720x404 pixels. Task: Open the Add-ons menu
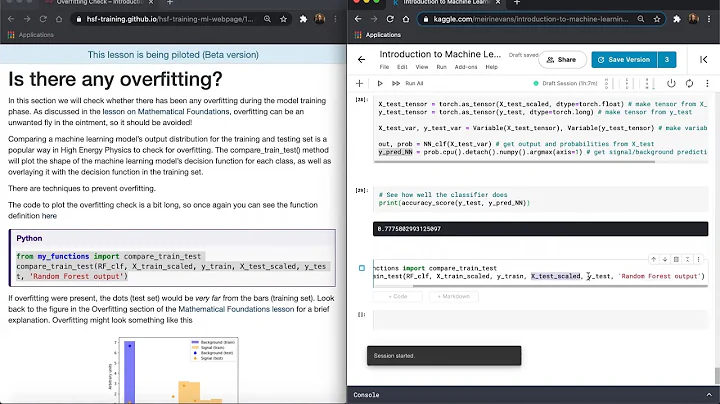(x=466, y=67)
